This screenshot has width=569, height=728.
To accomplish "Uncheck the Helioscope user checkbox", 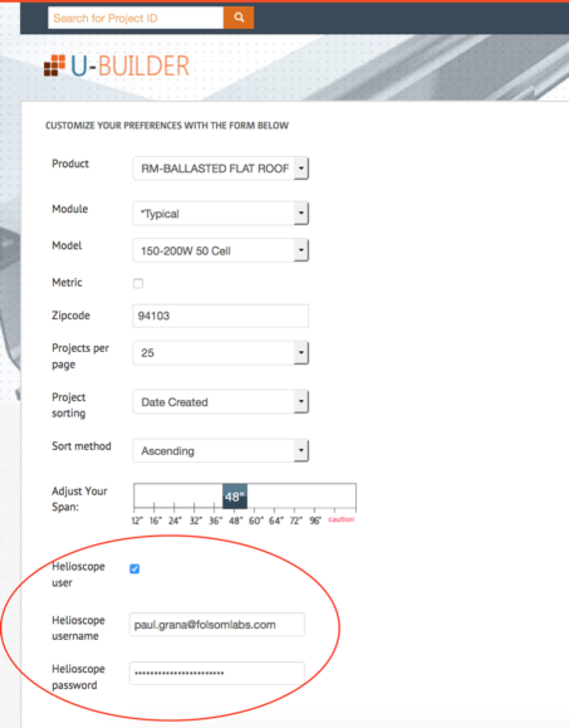I will tap(135, 569).
